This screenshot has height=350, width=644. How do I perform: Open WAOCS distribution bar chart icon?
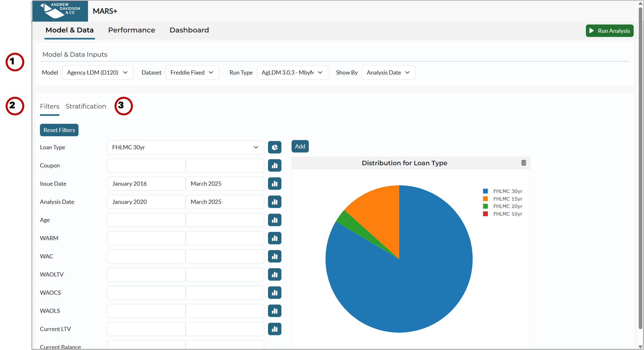(x=275, y=293)
